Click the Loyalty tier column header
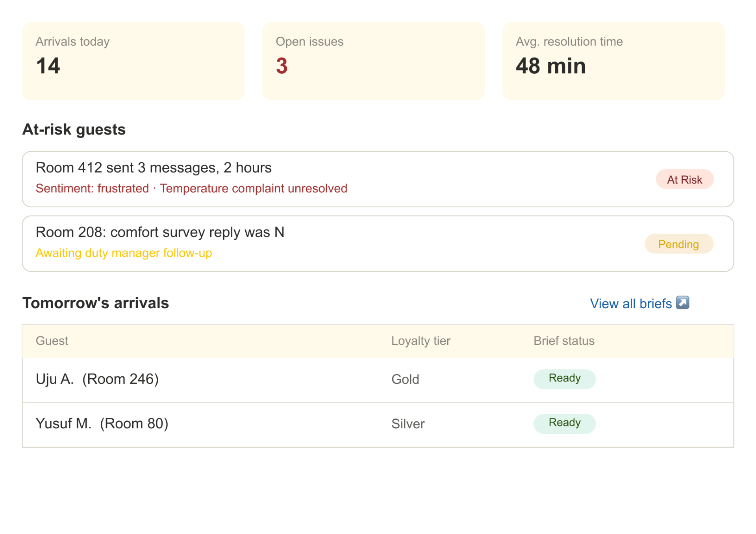756x534 pixels. (421, 341)
